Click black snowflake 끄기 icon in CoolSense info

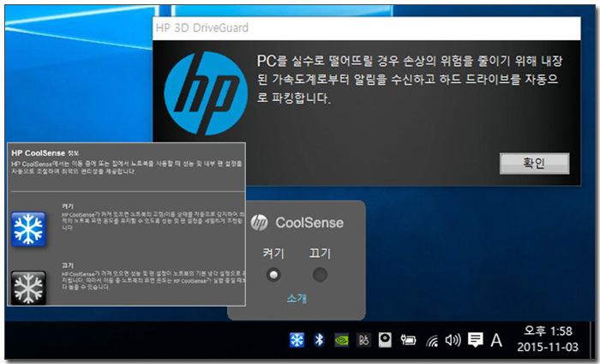pyautogui.click(x=28, y=288)
